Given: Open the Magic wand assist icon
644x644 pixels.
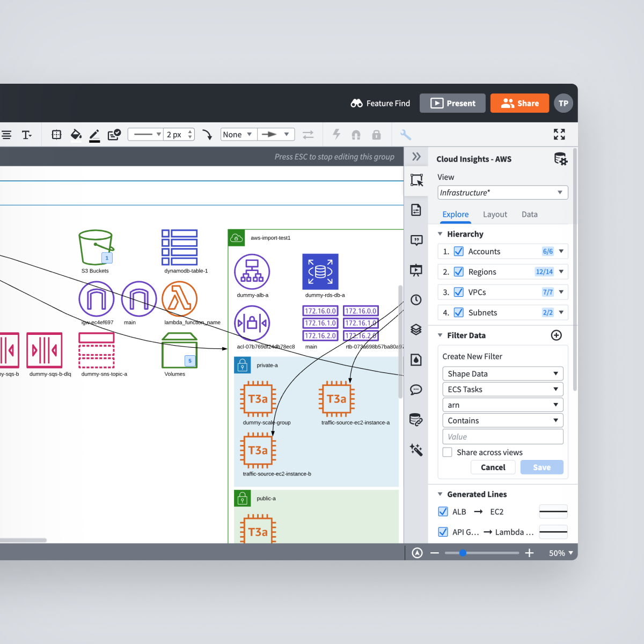Looking at the screenshot, I should pyautogui.click(x=416, y=450).
